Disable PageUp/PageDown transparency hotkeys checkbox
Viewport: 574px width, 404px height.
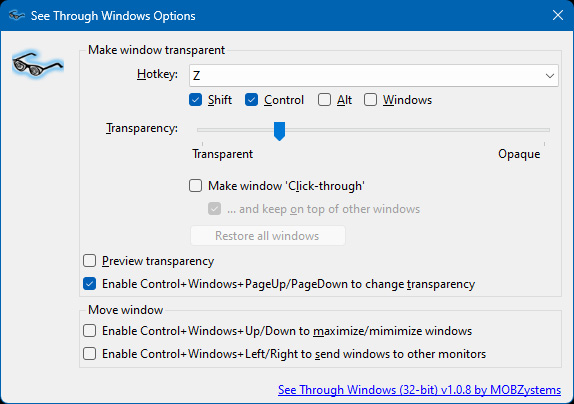[x=90, y=284]
